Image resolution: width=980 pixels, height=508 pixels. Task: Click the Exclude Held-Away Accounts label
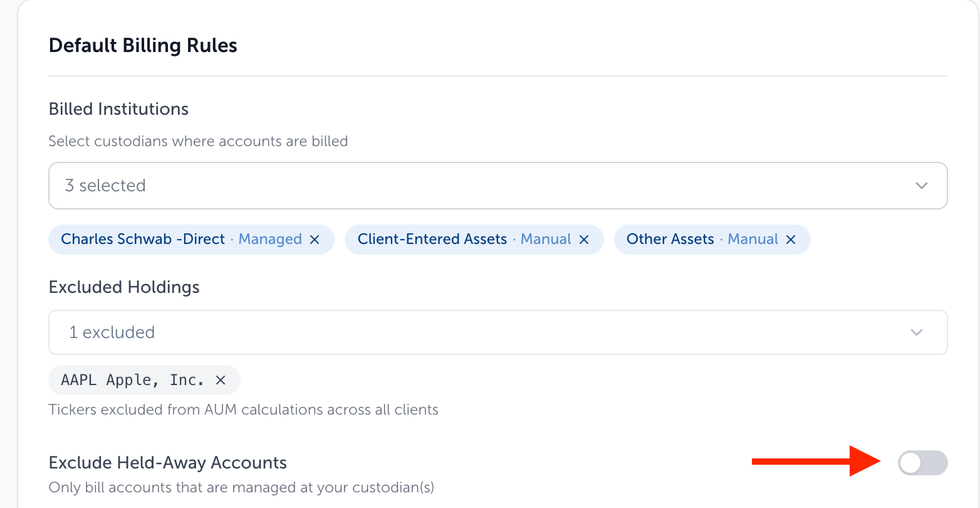tap(168, 463)
